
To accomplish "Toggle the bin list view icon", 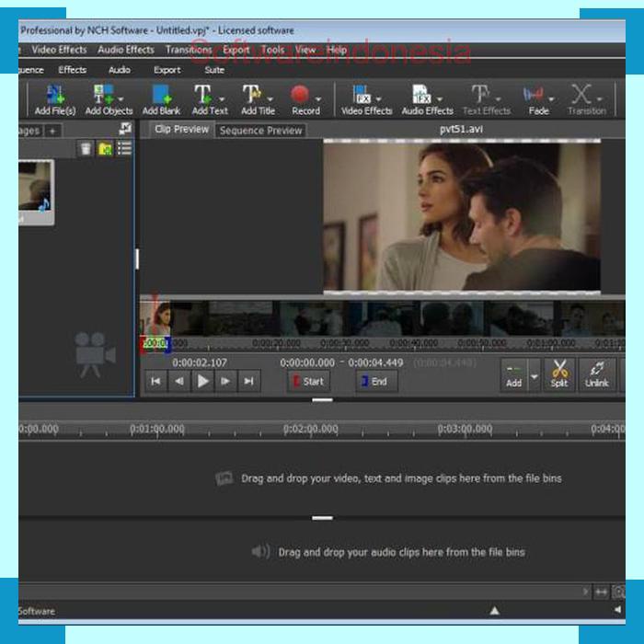I will coord(124,149).
